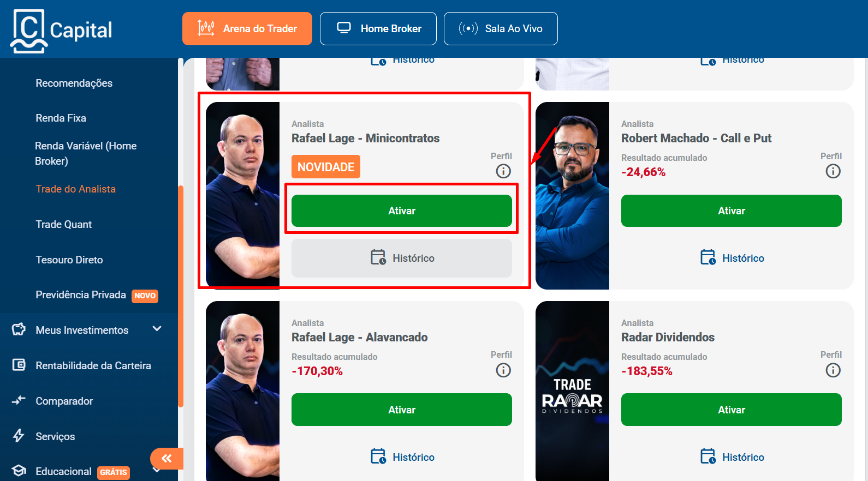Screen dimensions: 868x481
Task: Open Robert Machado Call e Put profile info icon
Action: point(833,171)
